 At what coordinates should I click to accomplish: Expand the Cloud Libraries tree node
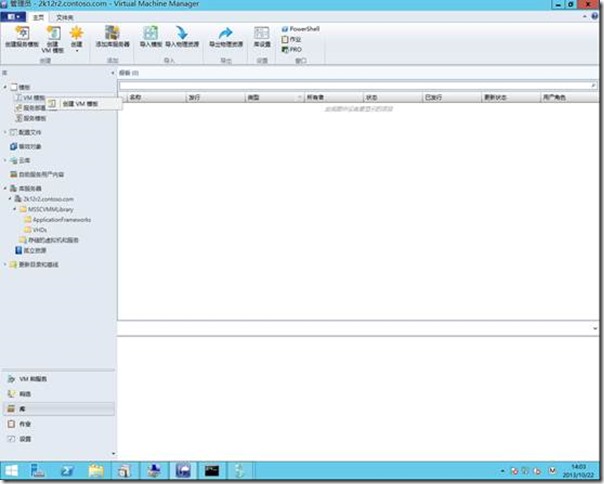5,160
